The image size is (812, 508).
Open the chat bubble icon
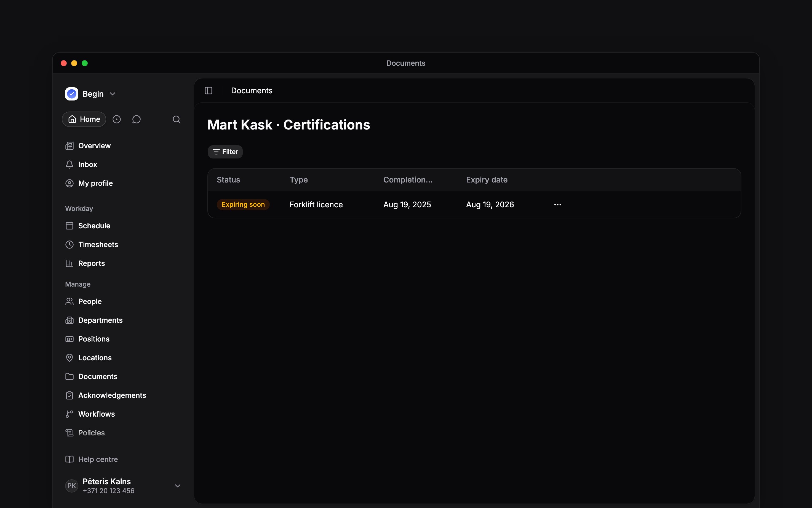click(x=136, y=119)
